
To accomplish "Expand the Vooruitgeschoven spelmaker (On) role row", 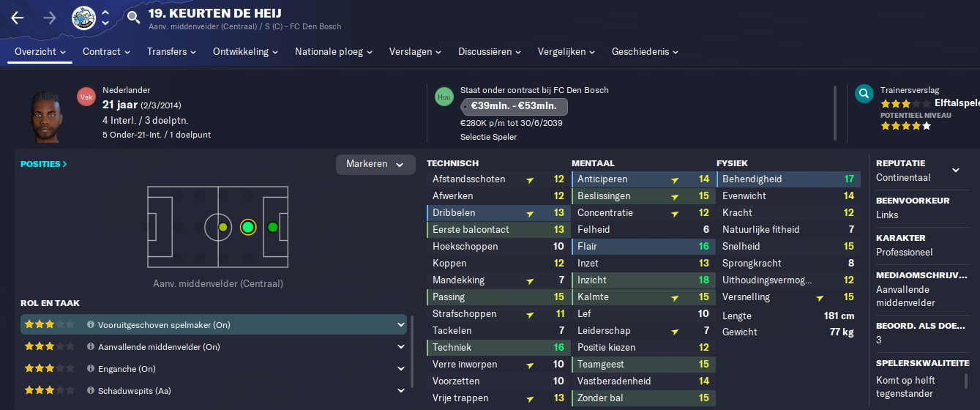I will (213, 324).
